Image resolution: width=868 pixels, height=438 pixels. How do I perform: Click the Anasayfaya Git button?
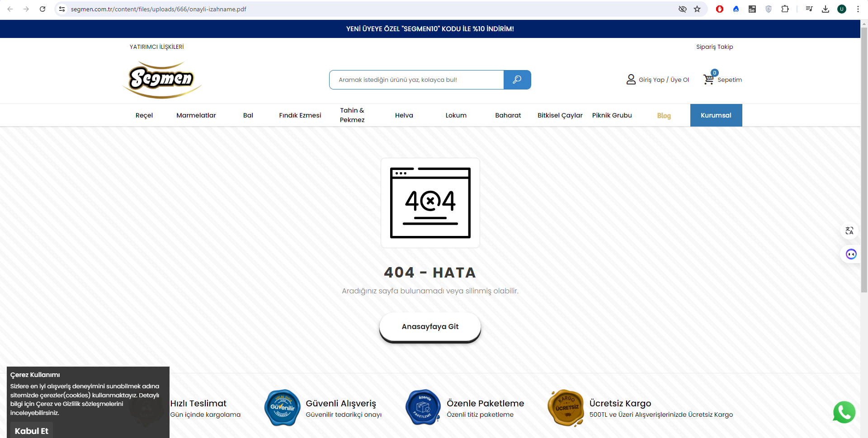click(x=430, y=327)
